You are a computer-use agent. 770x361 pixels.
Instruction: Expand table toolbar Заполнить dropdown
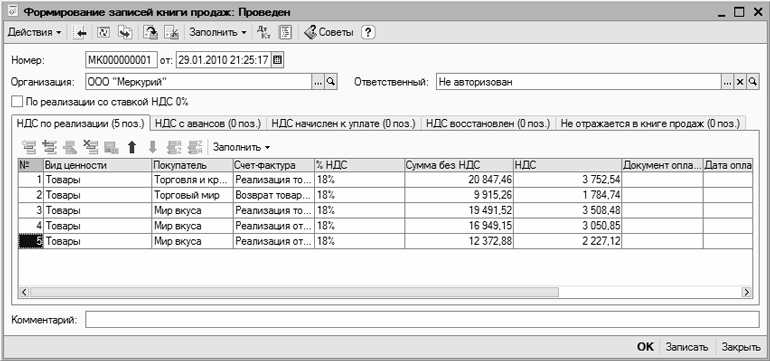tap(241, 147)
